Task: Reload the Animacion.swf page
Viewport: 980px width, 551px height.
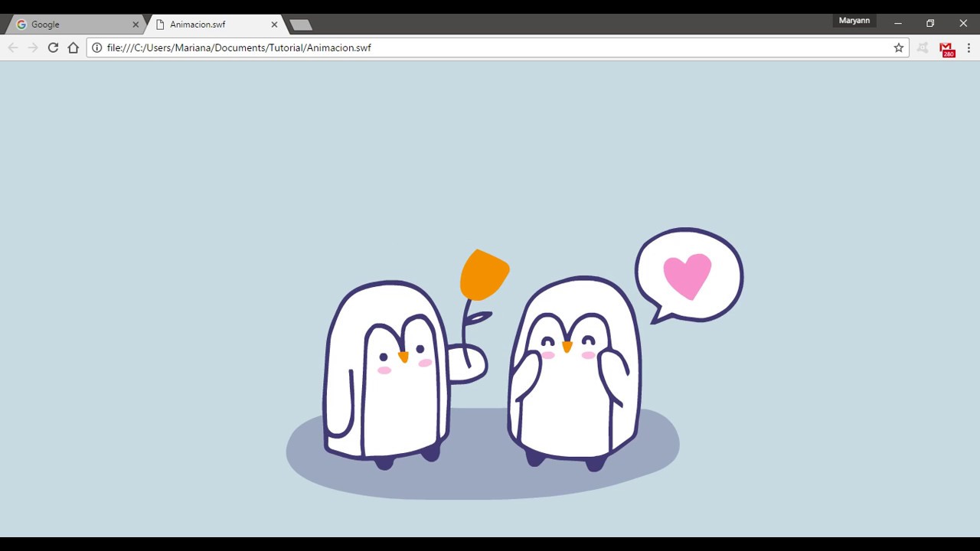Action: (x=53, y=47)
